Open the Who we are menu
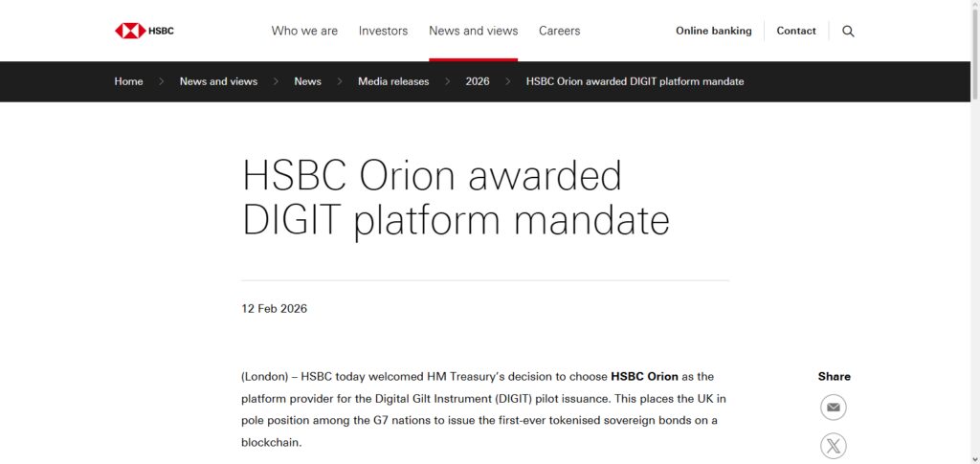Viewport: 980px width, 464px height. point(304,31)
